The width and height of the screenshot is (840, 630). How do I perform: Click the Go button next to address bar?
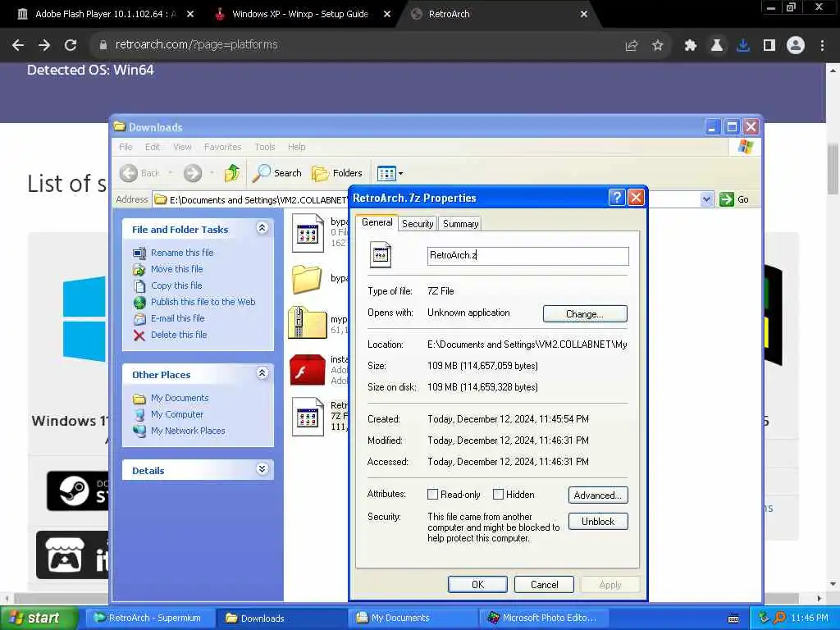(x=734, y=199)
